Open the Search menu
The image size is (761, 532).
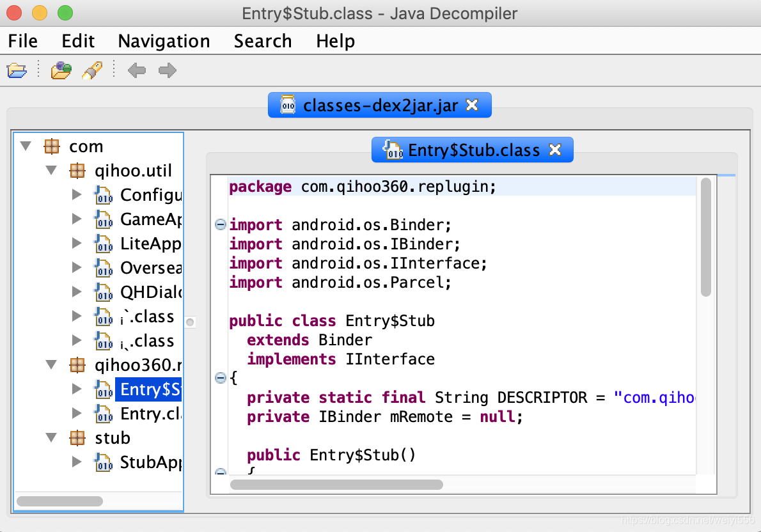[x=263, y=42]
